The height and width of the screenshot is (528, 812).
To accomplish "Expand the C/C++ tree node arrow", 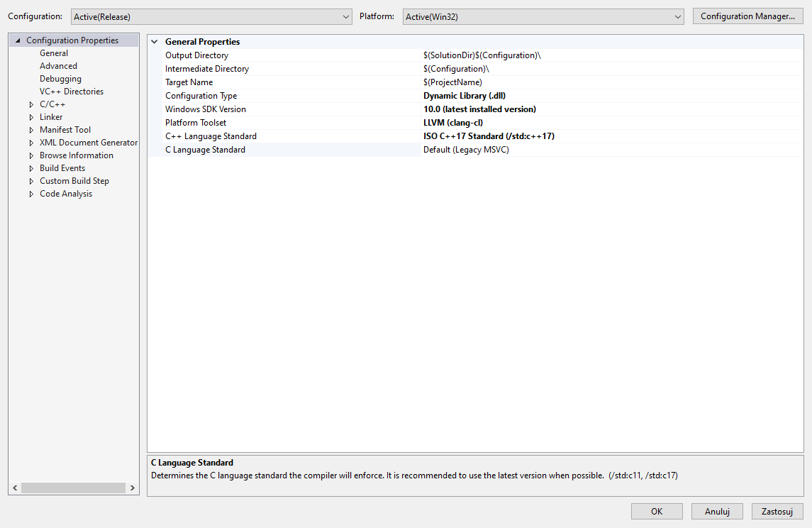I will 31,104.
